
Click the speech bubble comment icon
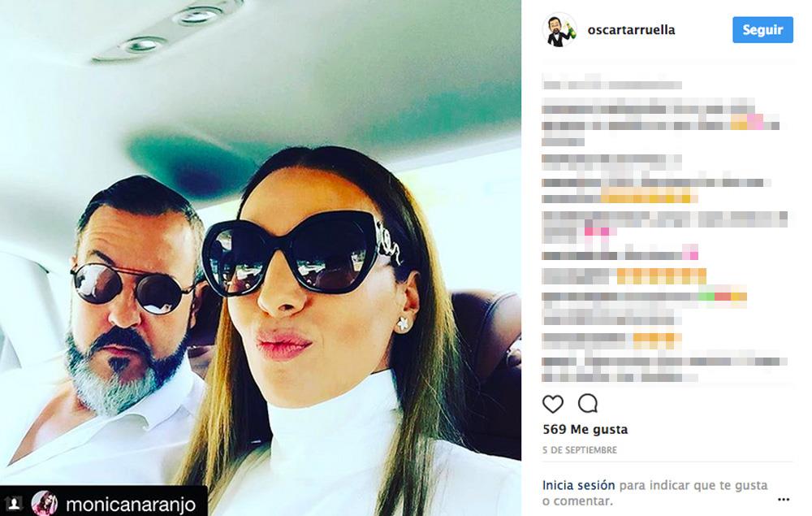pos(588,403)
